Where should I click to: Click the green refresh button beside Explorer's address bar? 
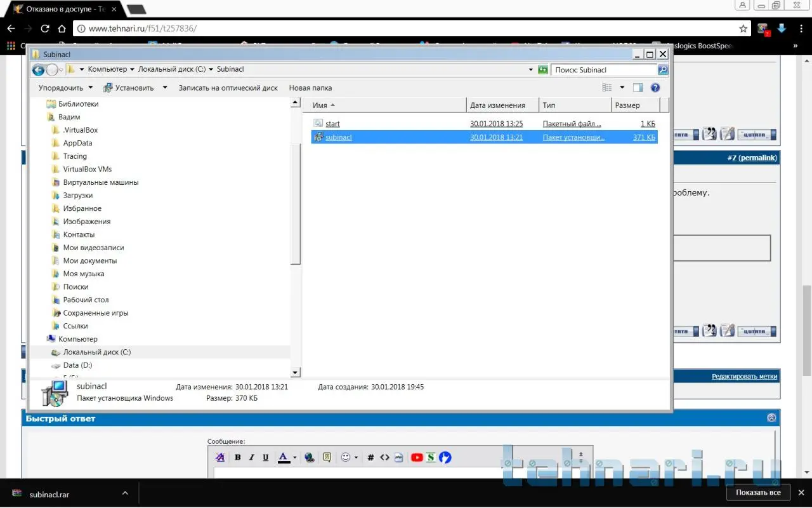(543, 70)
